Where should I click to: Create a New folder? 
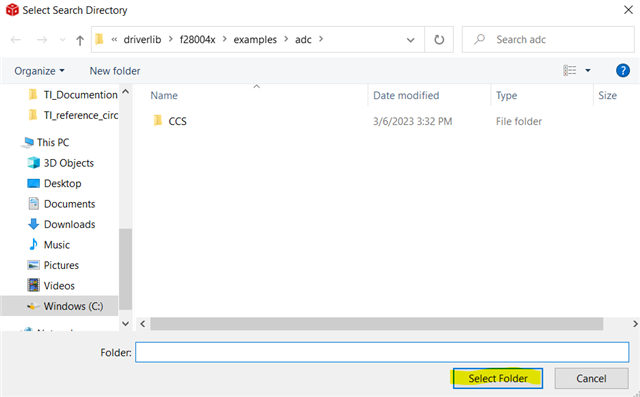tap(115, 71)
